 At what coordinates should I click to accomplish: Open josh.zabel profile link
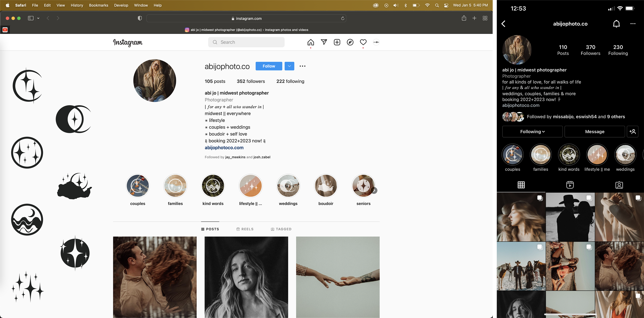[262, 157]
